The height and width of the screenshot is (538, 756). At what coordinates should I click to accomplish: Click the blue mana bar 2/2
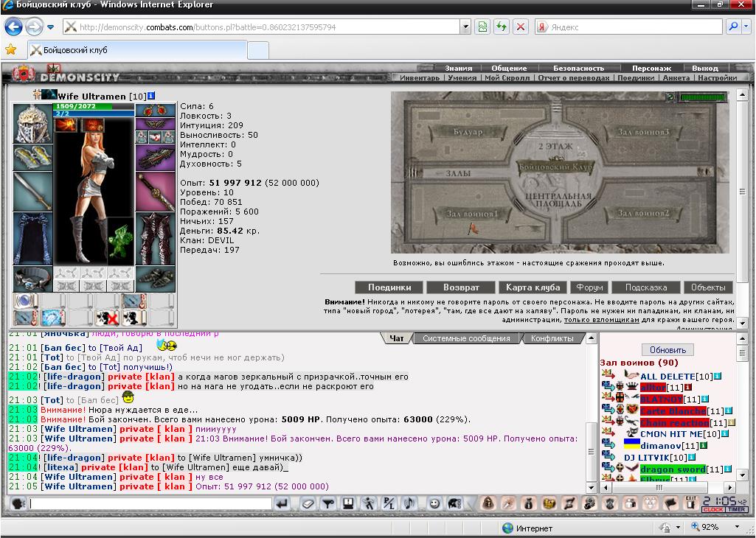pos(94,113)
